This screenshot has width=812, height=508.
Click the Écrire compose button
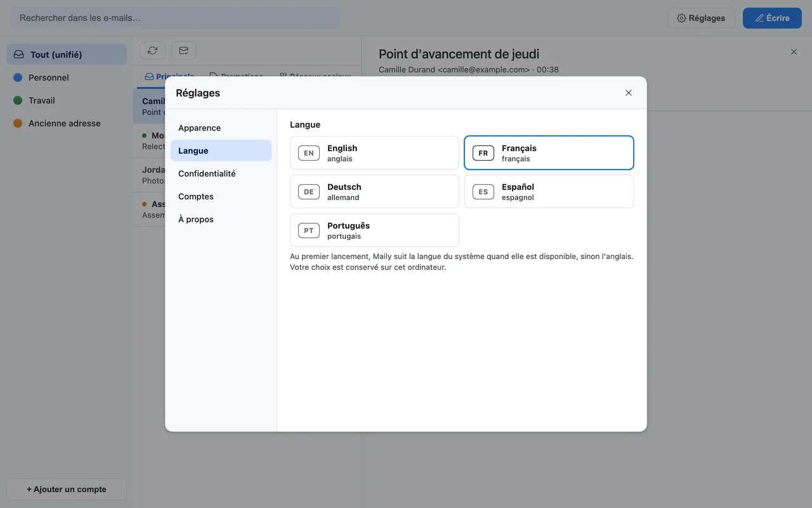point(772,18)
